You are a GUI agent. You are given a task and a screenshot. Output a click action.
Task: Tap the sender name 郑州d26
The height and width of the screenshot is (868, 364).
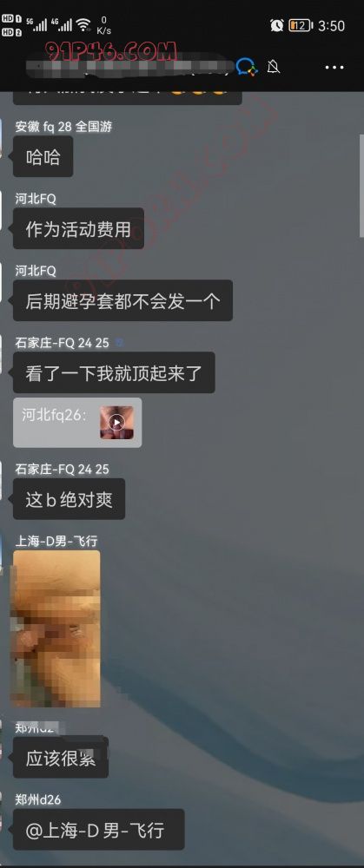(37, 799)
